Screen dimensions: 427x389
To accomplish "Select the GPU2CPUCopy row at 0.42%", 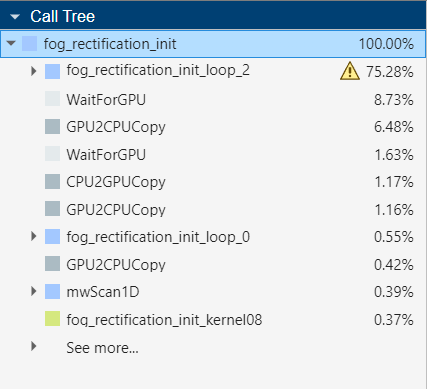I will pos(213,264).
